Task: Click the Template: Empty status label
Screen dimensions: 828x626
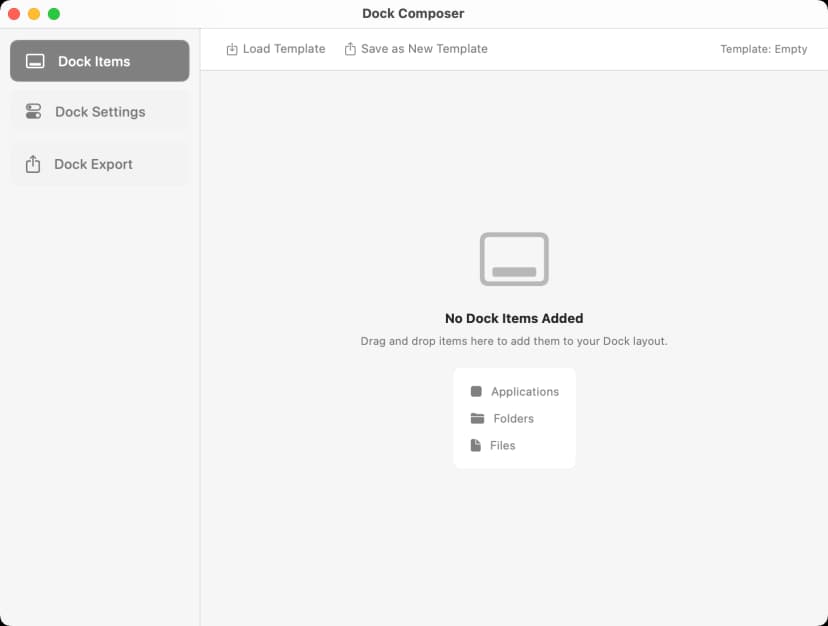Action: [763, 49]
